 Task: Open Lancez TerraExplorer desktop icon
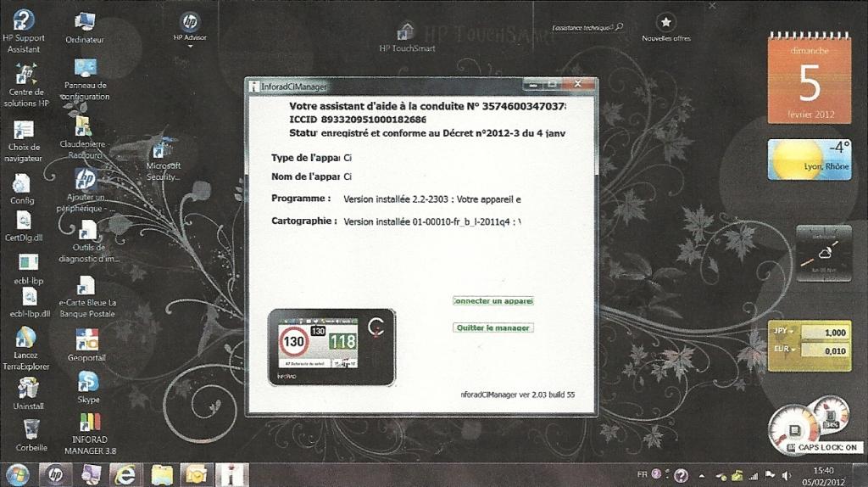26,349
